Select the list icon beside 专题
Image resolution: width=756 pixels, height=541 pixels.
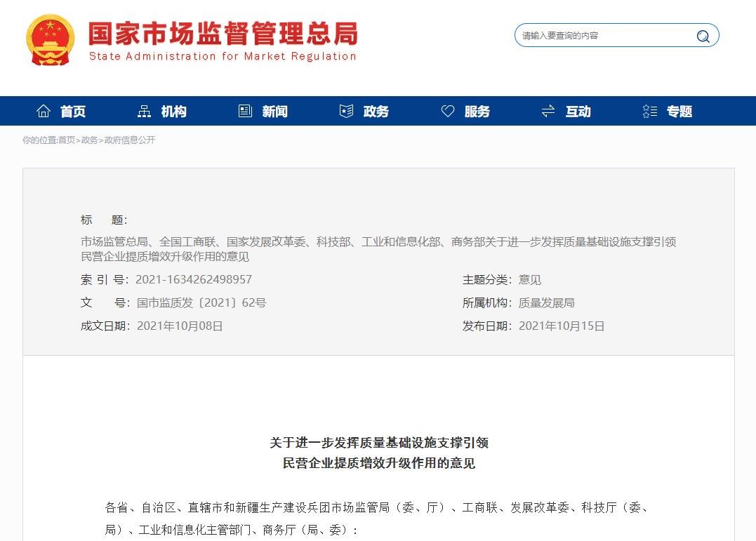click(649, 110)
